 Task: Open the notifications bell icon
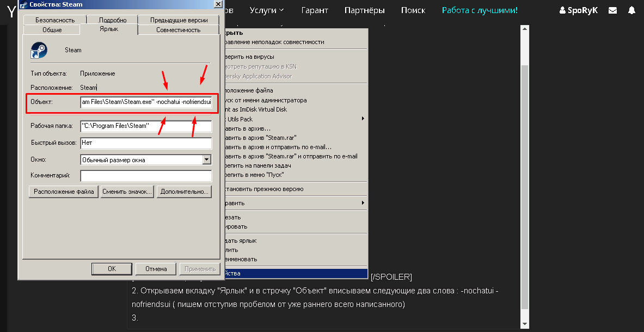tap(631, 11)
